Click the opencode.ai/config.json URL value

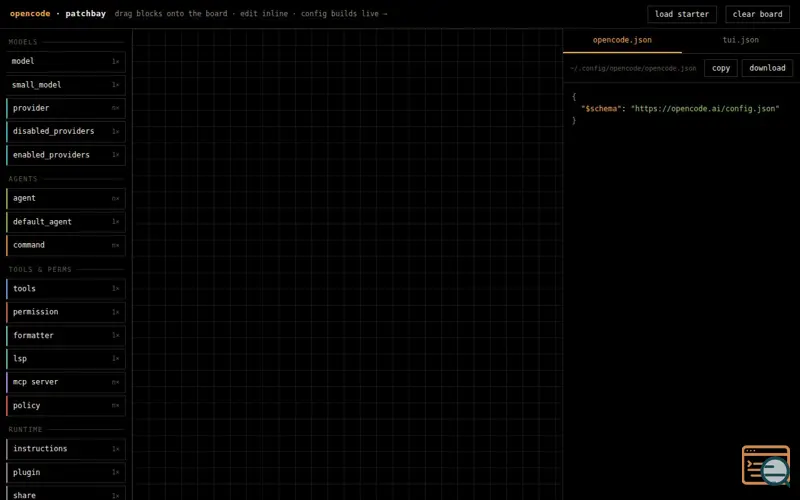pyautogui.click(x=705, y=109)
